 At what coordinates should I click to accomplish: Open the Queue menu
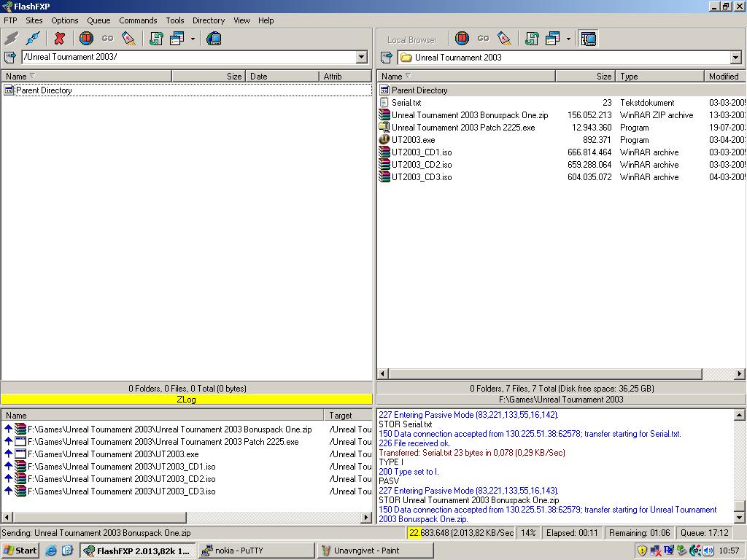pos(98,20)
